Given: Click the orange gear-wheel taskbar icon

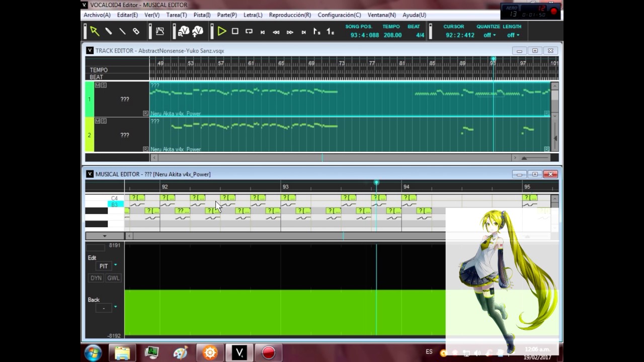Looking at the screenshot, I should (x=210, y=353).
